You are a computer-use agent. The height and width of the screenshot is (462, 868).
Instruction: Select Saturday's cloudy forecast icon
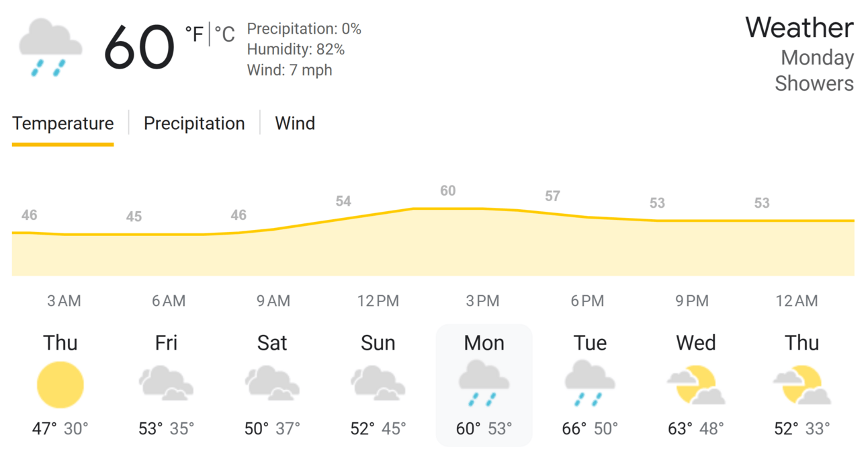pyautogui.click(x=272, y=383)
